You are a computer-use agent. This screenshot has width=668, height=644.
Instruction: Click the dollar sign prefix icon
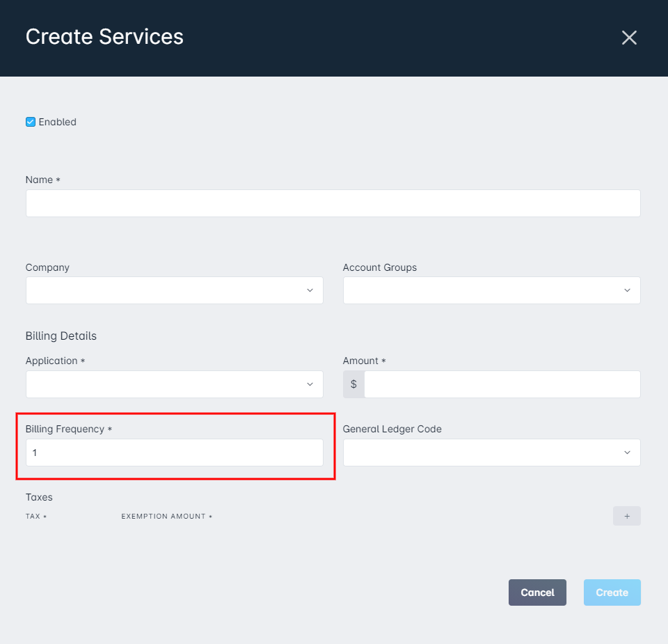point(353,384)
